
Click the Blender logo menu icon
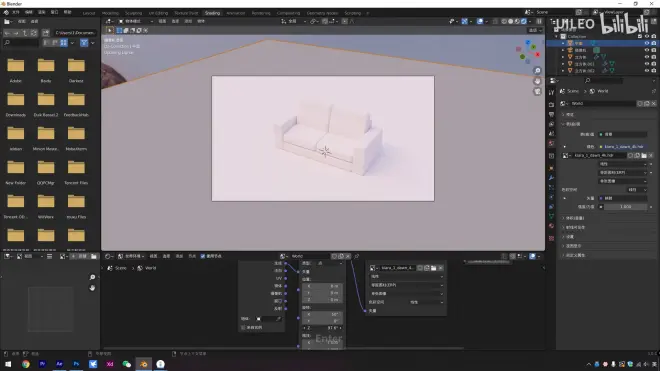(x=6, y=13)
